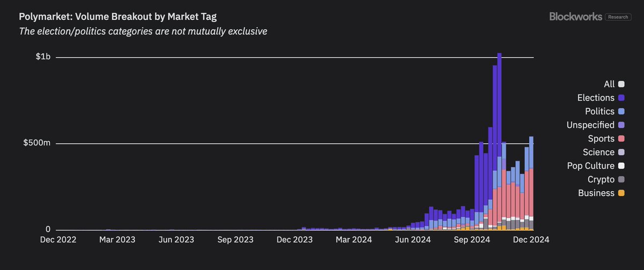Screen dimensions: 644x270
Task: Toggle the Crypto series legend label
Action: (601, 179)
